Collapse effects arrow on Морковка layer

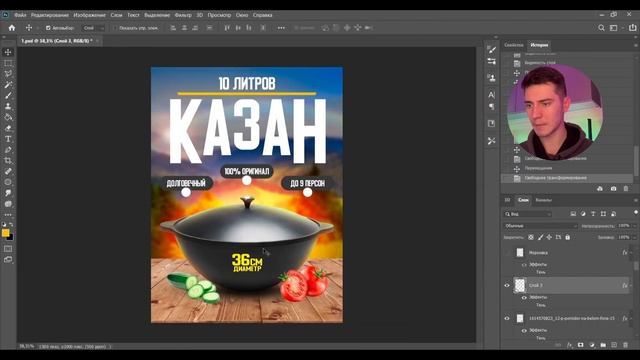coord(632,253)
